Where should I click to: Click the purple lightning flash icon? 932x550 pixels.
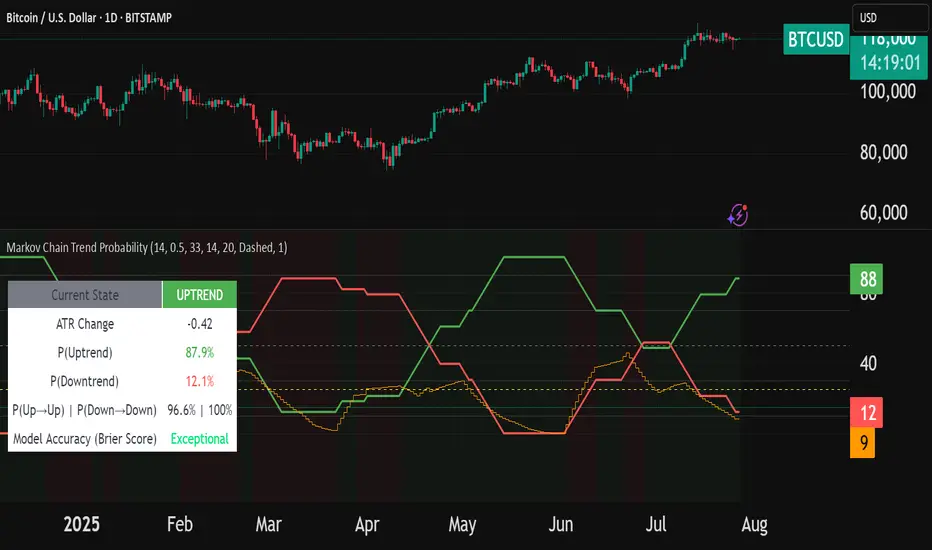(x=738, y=215)
